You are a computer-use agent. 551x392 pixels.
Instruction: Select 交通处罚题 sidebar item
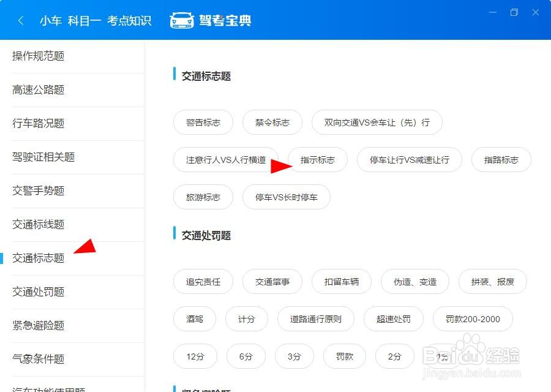coord(72,292)
